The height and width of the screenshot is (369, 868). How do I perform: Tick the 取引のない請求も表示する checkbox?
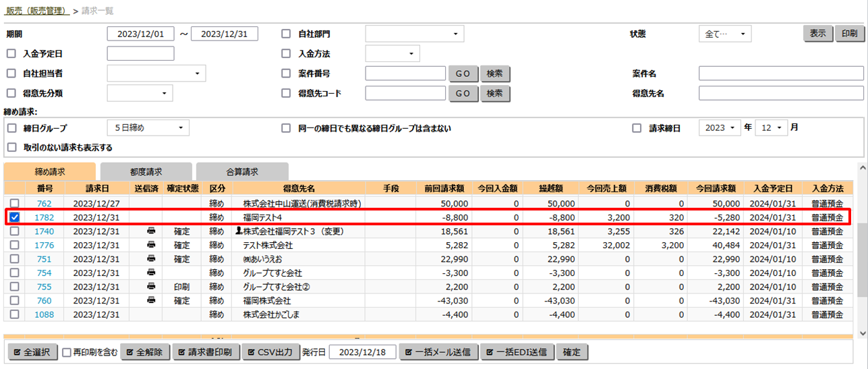[11, 148]
